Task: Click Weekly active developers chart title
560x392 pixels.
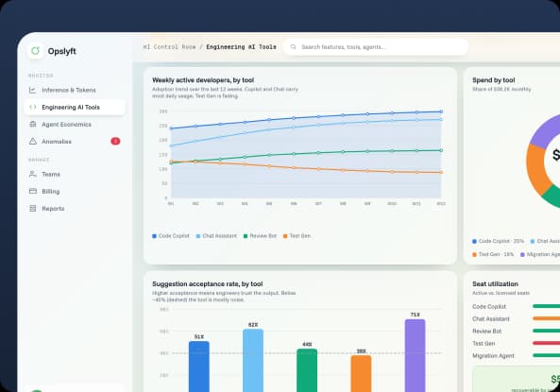Action: coord(203,80)
